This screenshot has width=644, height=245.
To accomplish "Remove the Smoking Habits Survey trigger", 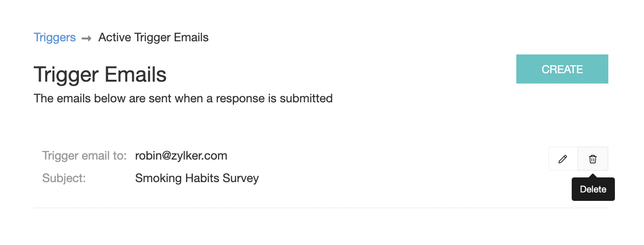I will (593, 159).
